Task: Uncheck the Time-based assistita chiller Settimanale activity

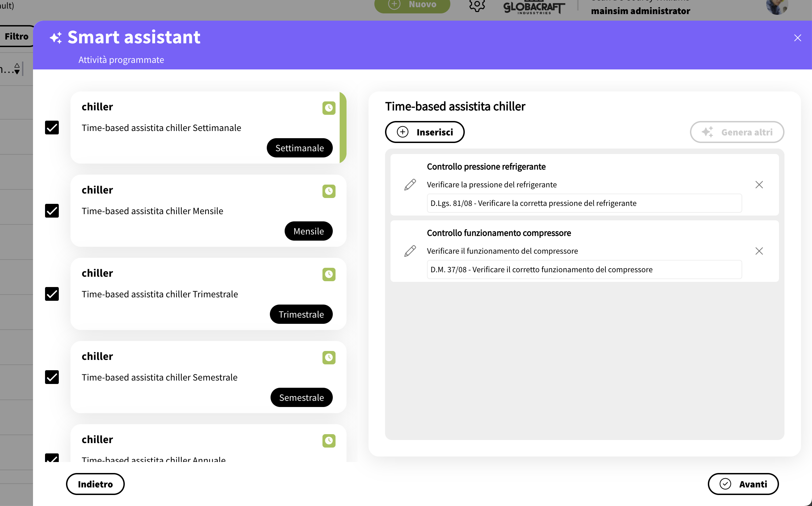Action: point(52,128)
